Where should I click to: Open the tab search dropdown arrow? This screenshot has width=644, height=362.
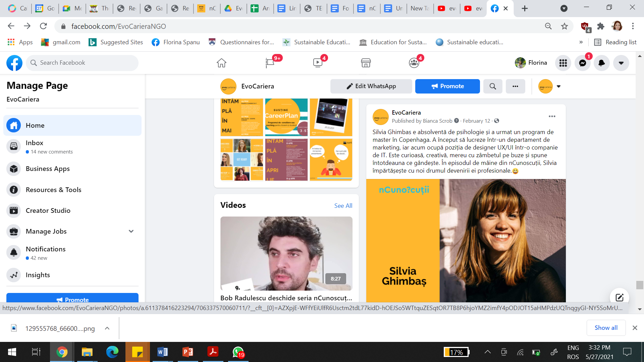[x=564, y=8]
